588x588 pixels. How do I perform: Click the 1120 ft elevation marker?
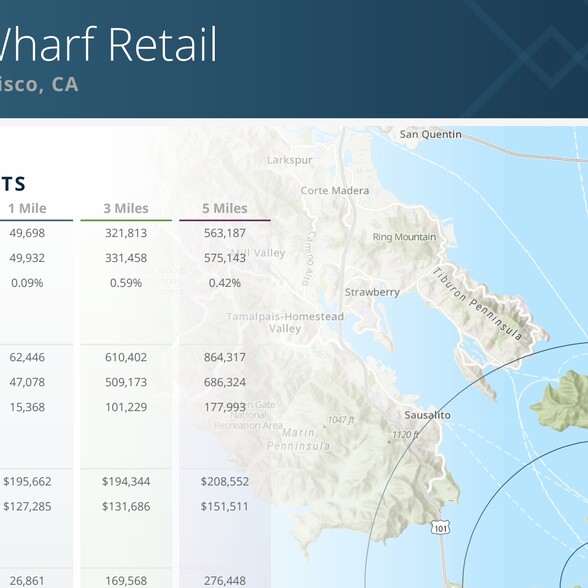point(405,435)
